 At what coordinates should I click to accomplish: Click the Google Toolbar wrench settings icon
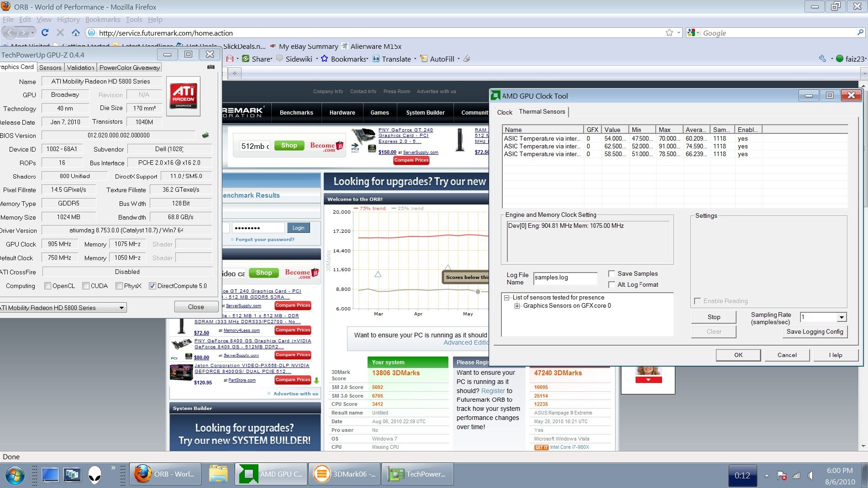tap(822, 58)
